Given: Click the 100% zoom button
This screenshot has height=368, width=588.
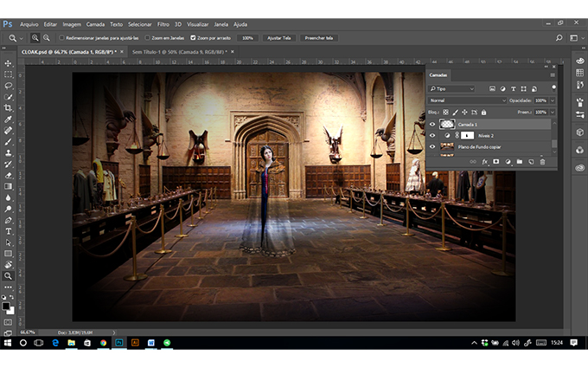Looking at the screenshot, I should pos(247,38).
